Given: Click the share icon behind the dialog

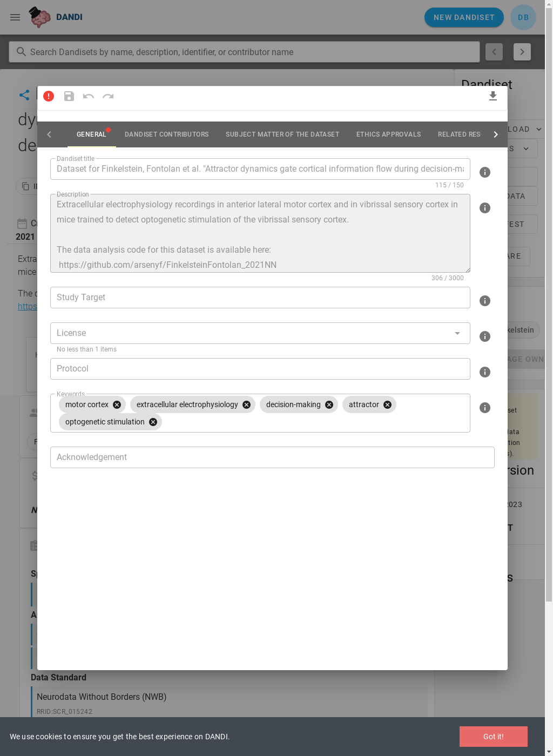Looking at the screenshot, I should pos(24,95).
